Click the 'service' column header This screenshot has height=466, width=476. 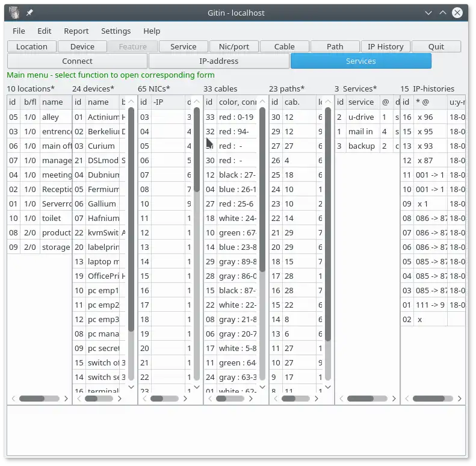pos(362,102)
